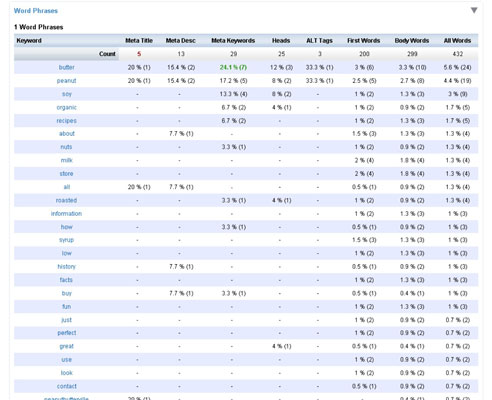Click the green 24.1 % (7) value

click(x=233, y=67)
